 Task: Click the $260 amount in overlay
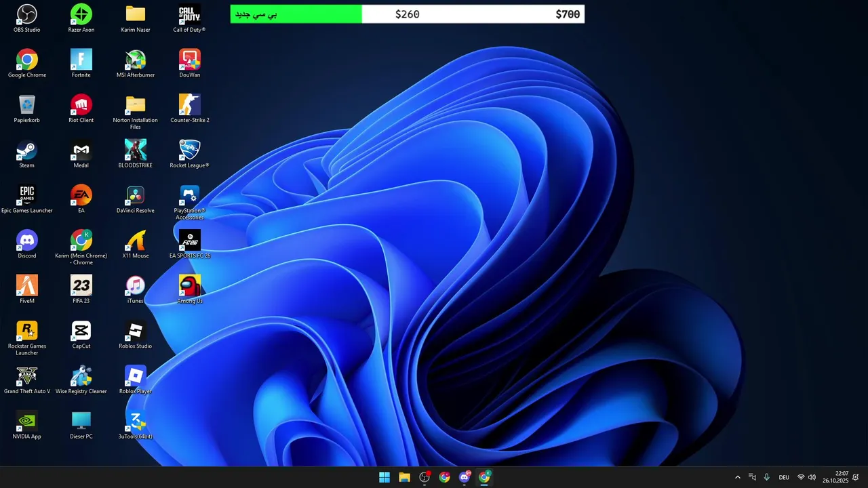(x=408, y=14)
